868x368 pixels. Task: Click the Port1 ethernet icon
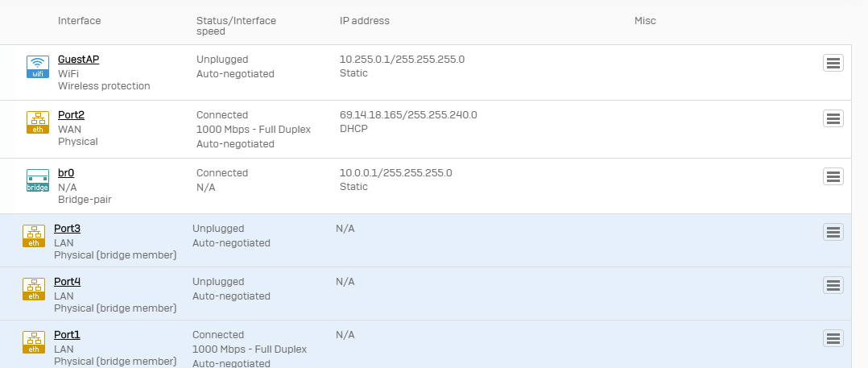[x=34, y=342]
